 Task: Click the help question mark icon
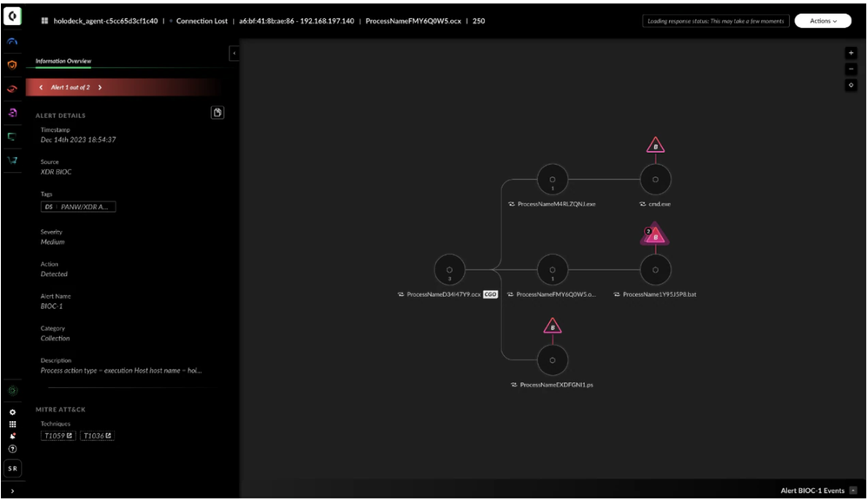(12, 449)
